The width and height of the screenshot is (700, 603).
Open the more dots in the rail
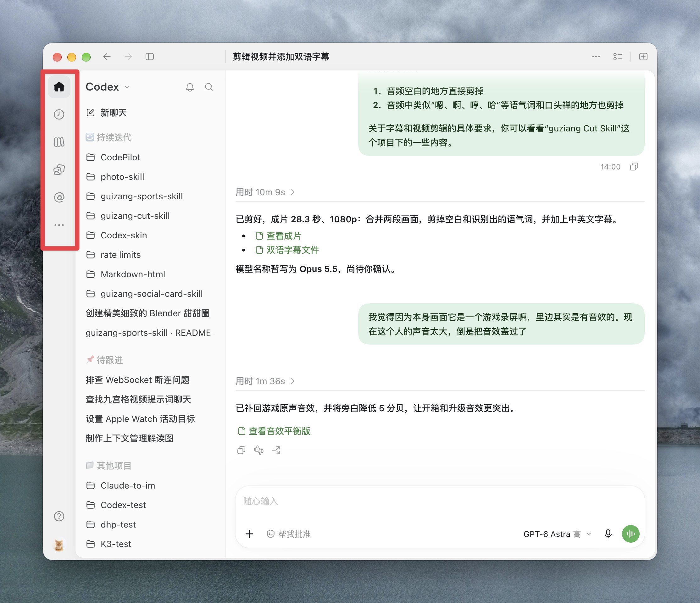[59, 225]
